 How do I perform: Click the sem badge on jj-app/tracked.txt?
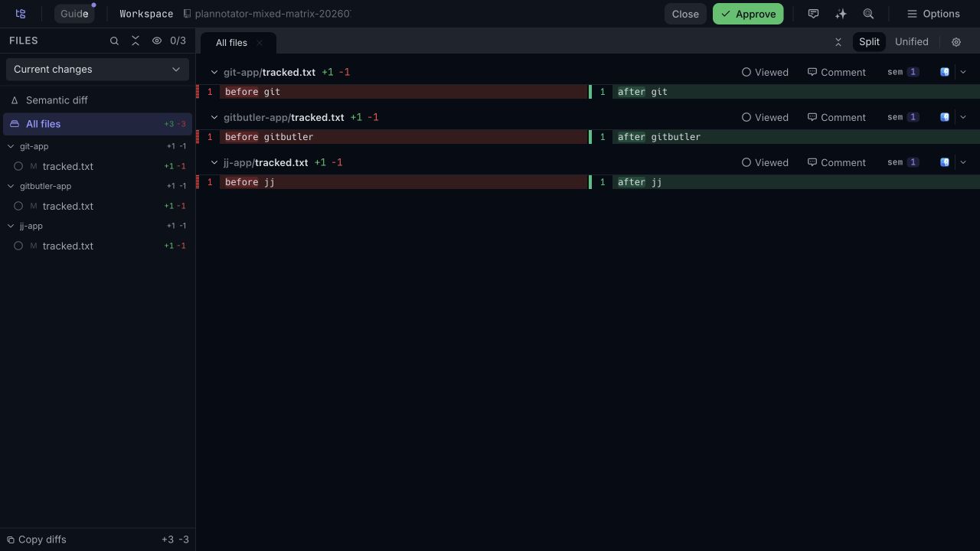coord(903,162)
